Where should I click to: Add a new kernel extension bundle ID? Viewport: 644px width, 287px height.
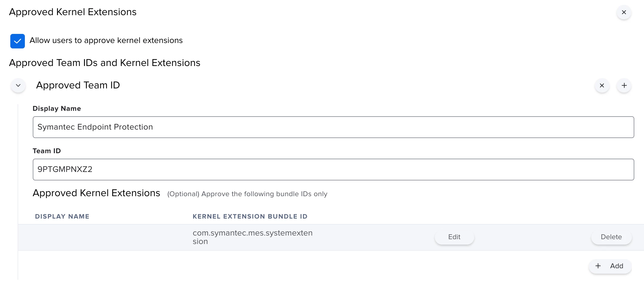610,266
